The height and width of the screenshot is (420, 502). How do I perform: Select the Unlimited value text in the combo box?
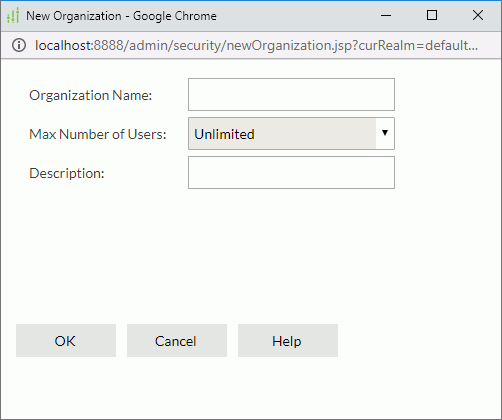pos(224,134)
